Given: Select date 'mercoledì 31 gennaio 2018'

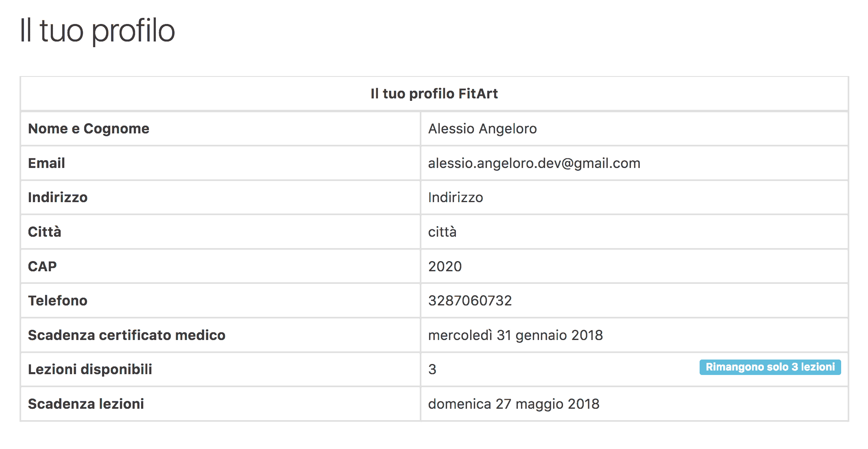Looking at the screenshot, I should [x=515, y=335].
